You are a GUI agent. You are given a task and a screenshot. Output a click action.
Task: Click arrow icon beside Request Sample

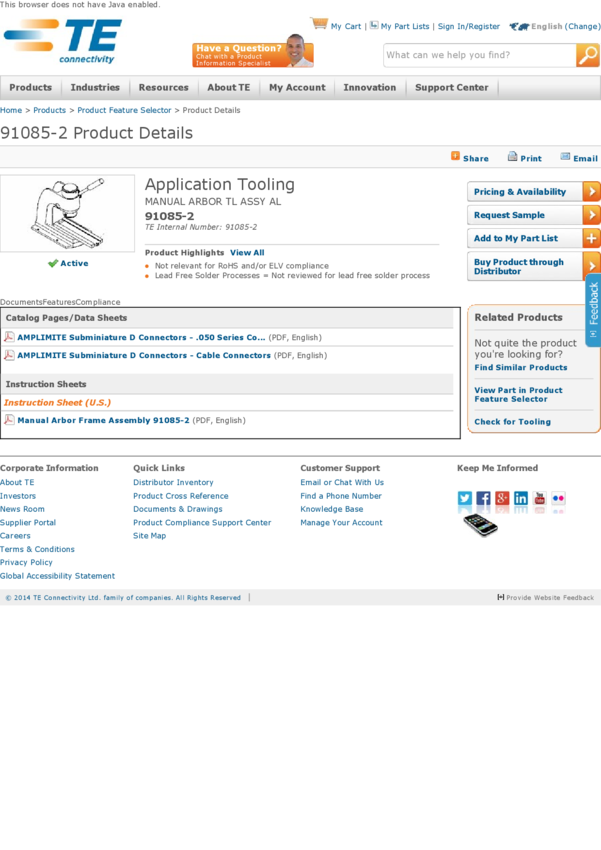(x=591, y=215)
